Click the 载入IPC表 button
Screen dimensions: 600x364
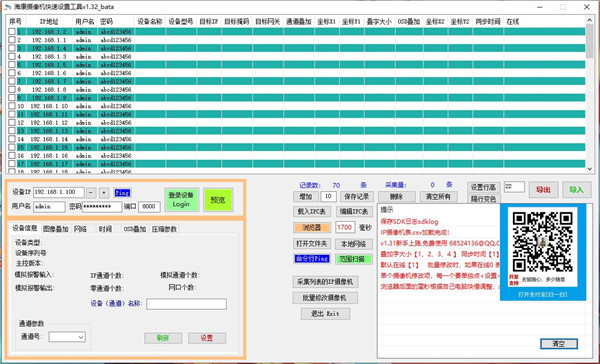tap(311, 211)
